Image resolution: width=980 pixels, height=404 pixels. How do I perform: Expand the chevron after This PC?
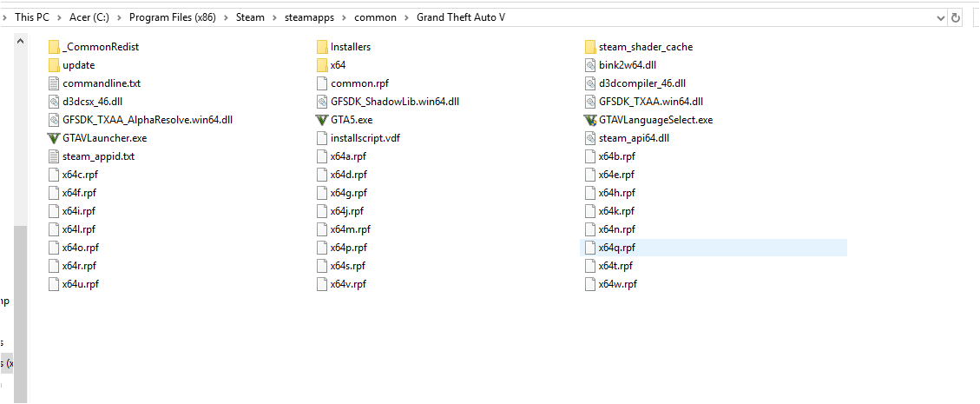coord(57,18)
